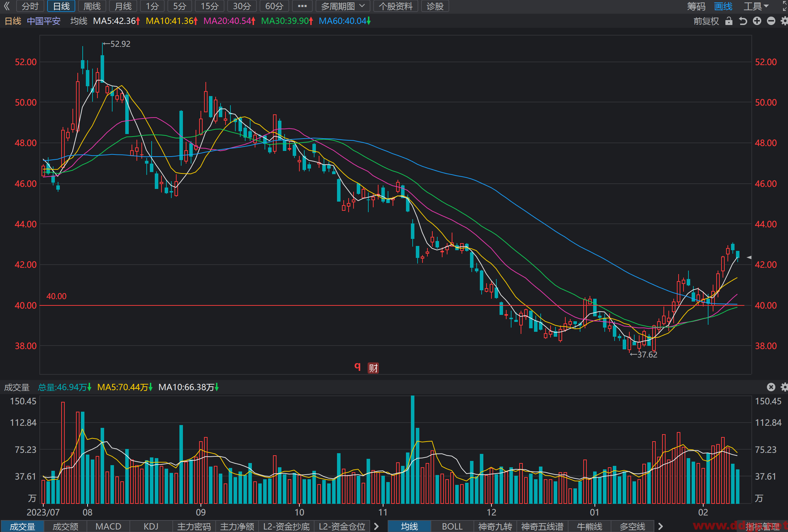The image size is (788, 532).
Task: Click the MA5:42.36 indicator value
Action: click(116, 21)
